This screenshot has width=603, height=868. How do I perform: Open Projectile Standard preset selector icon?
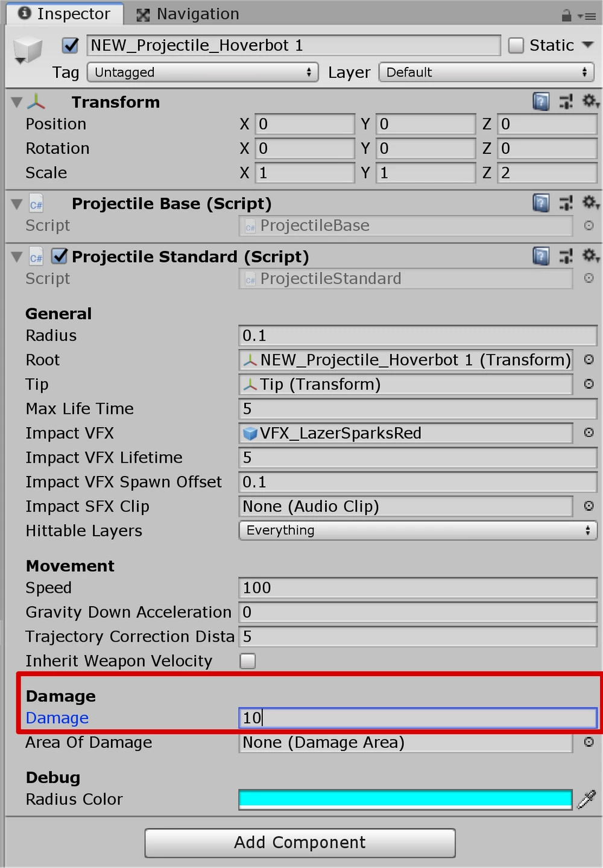click(x=566, y=256)
